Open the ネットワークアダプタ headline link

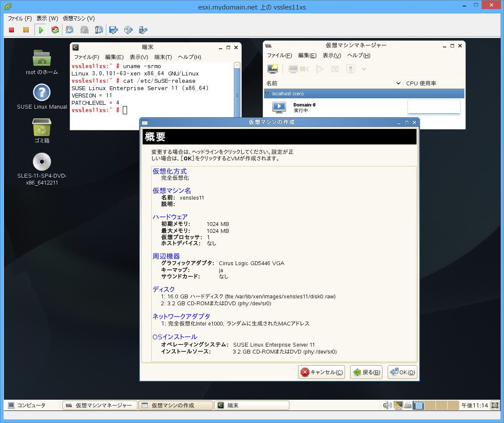coord(181,316)
